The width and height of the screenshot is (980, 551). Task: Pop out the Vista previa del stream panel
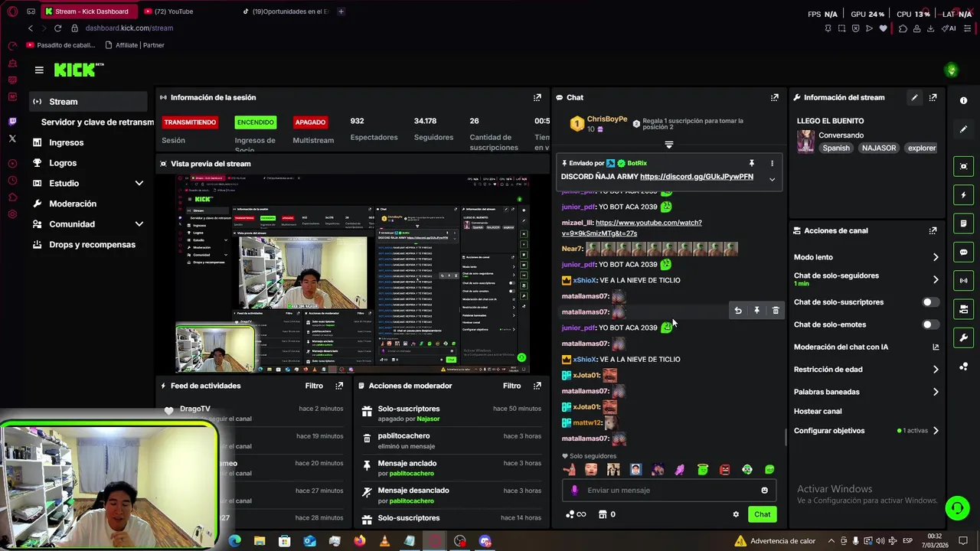[x=537, y=163]
